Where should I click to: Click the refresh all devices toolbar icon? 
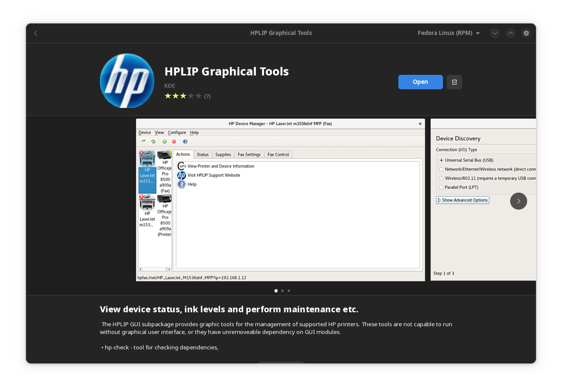click(x=153, y=142)
